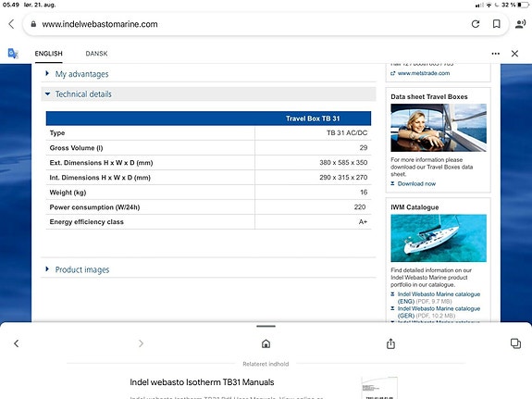Click the Google Translate icon
The width and height of the screenshot is (532, 399).
13,54
